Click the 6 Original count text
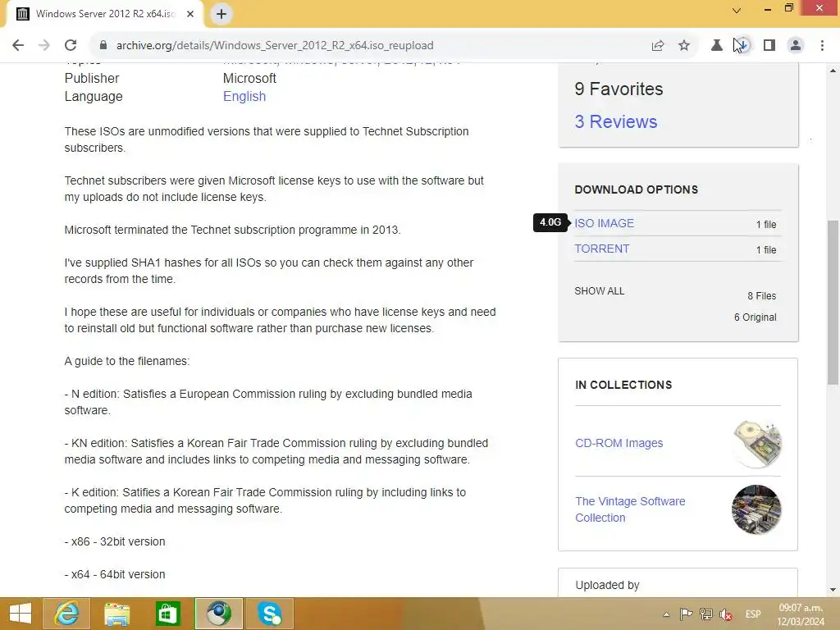Screen dimensions: 840x630 tap(755, 317)
